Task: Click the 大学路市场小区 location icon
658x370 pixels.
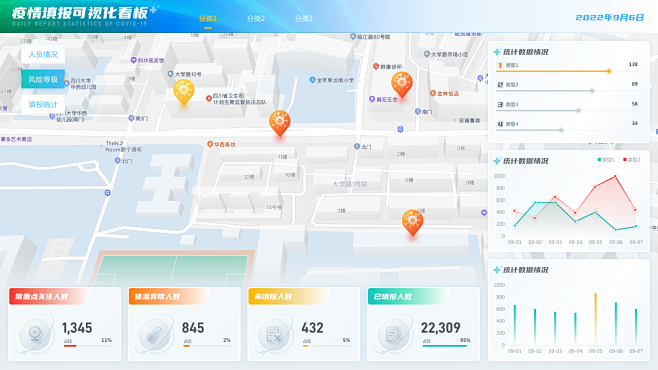Action: [427, 54]
